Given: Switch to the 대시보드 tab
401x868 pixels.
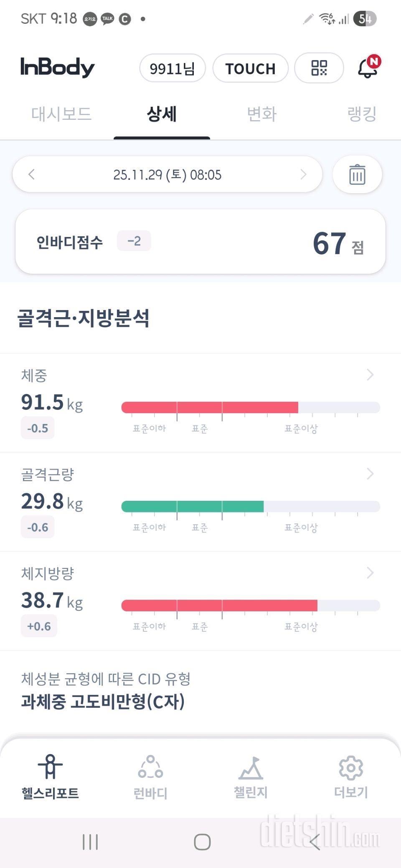Looking at the screenshot, I should 61,114.
